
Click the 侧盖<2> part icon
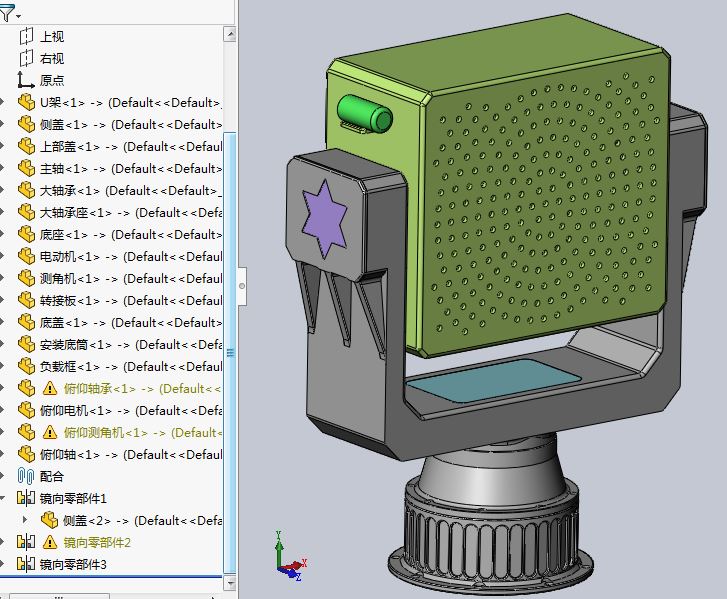tap(49, 520)
